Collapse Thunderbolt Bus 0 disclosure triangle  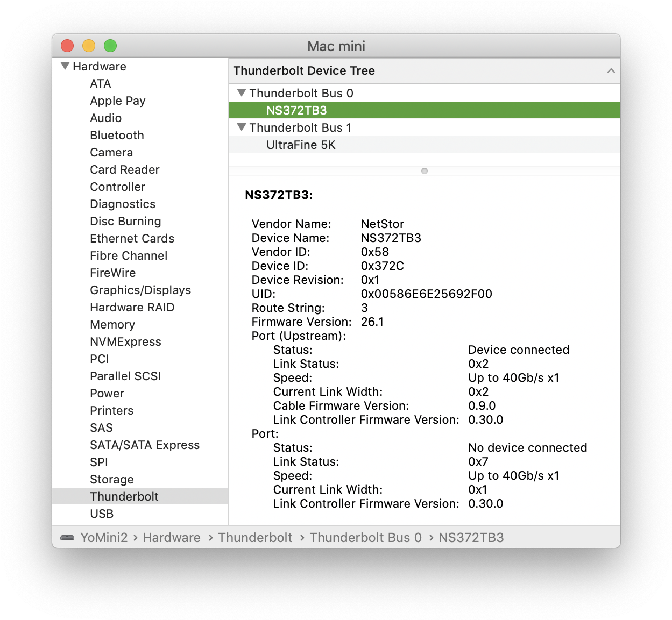242,93
